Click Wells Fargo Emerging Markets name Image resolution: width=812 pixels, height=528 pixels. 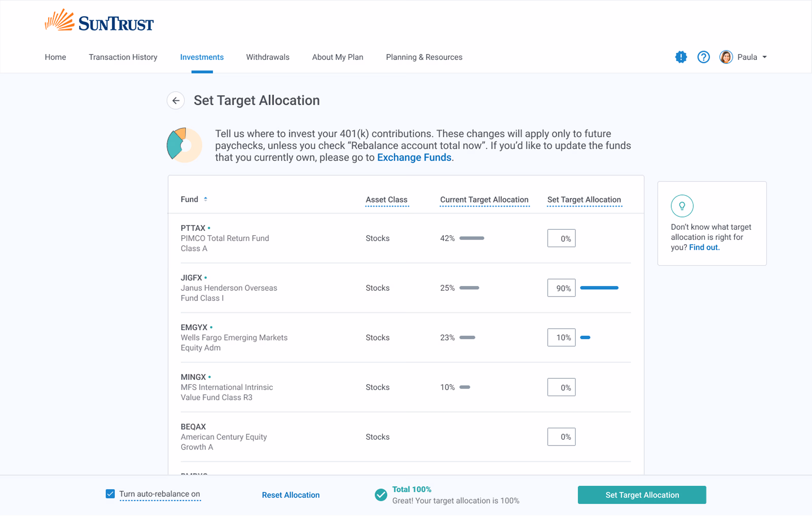pyautogui.click(x=234, y=343)
